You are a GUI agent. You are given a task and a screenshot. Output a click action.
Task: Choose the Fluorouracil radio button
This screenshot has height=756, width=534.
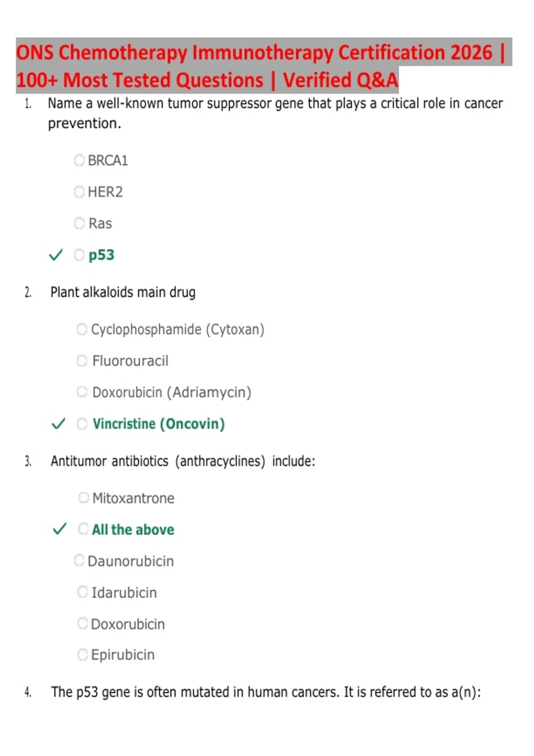pos(82,361)
